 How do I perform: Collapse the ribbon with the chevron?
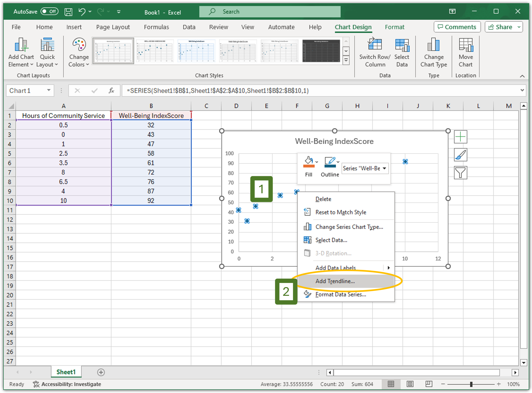(522, 76)
